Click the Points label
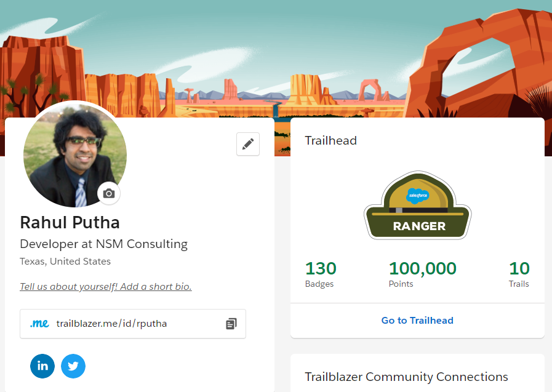 [x=401, y=284]
